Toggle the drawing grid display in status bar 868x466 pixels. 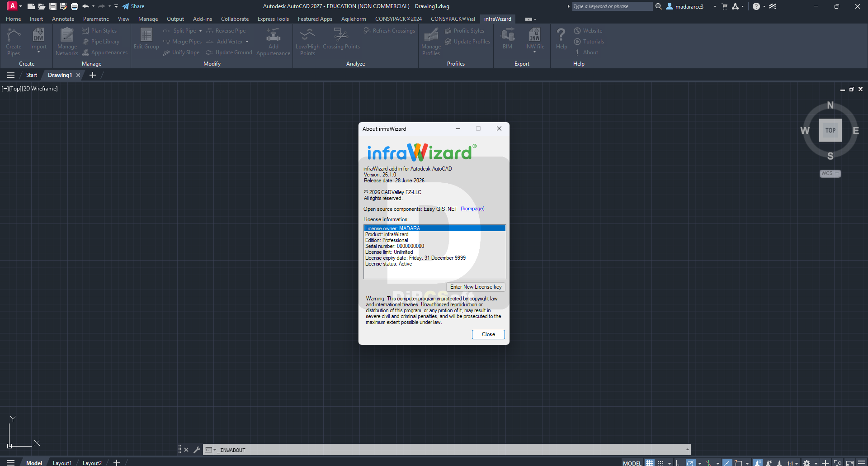[x=650, y=463]
